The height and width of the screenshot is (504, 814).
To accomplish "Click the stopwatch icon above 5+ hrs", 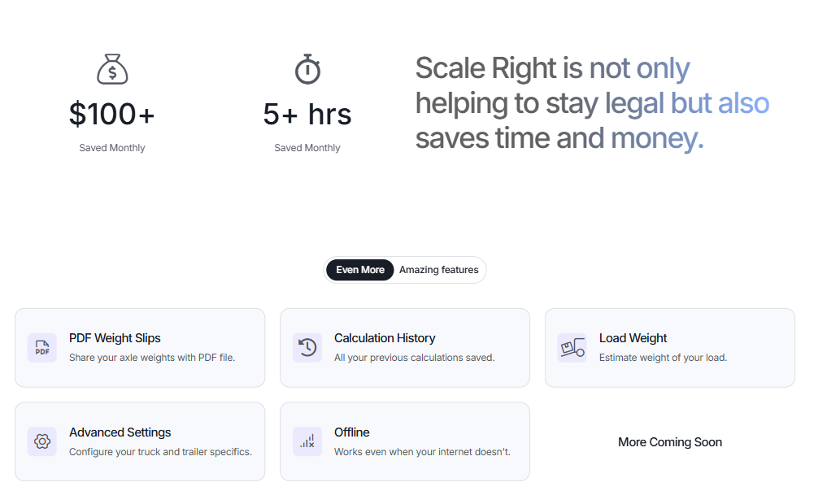I will pos(307,69).
